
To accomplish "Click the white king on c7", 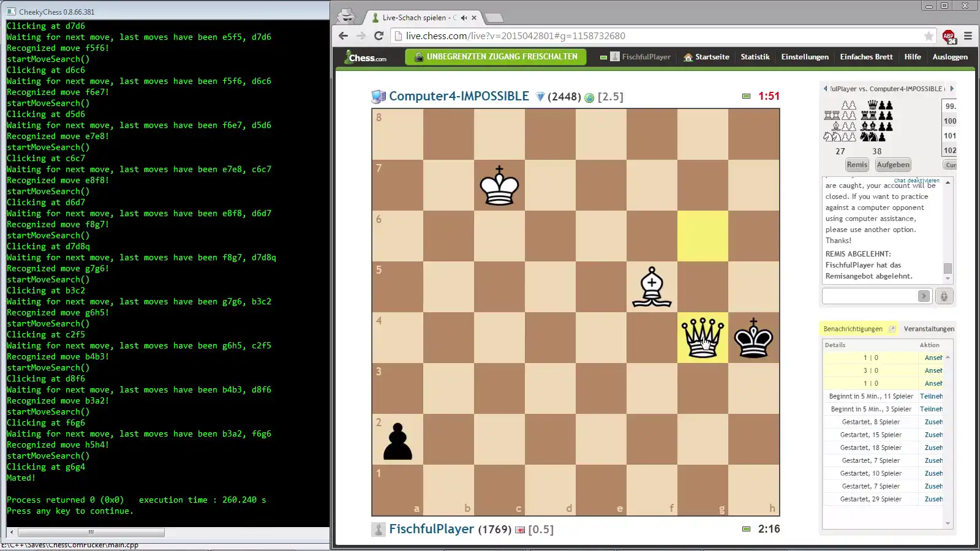I will (x=499, y=186).
